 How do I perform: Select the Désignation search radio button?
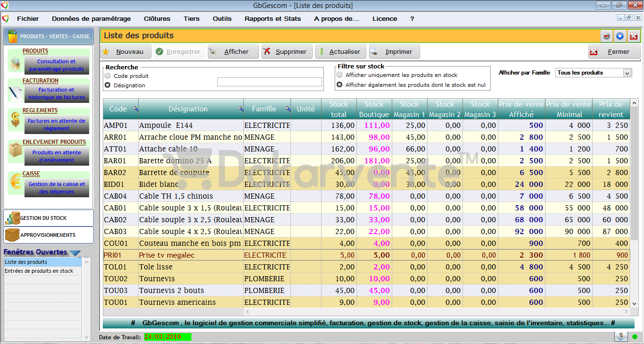coord(108,85)
